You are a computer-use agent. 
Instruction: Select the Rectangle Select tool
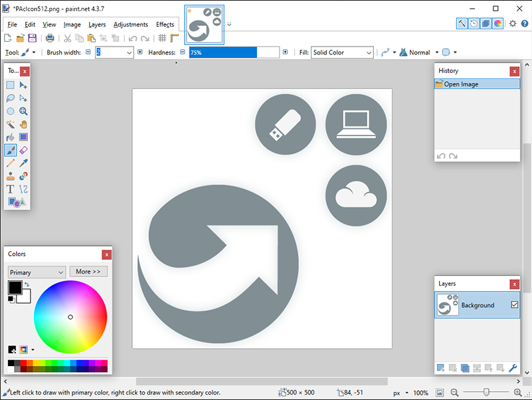coord(11,85)
